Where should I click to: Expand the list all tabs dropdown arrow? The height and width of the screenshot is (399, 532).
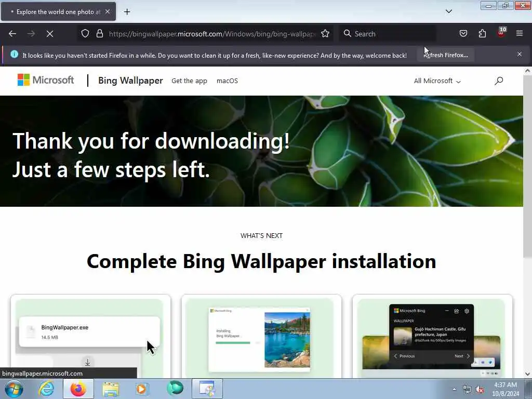pos(448,11)
